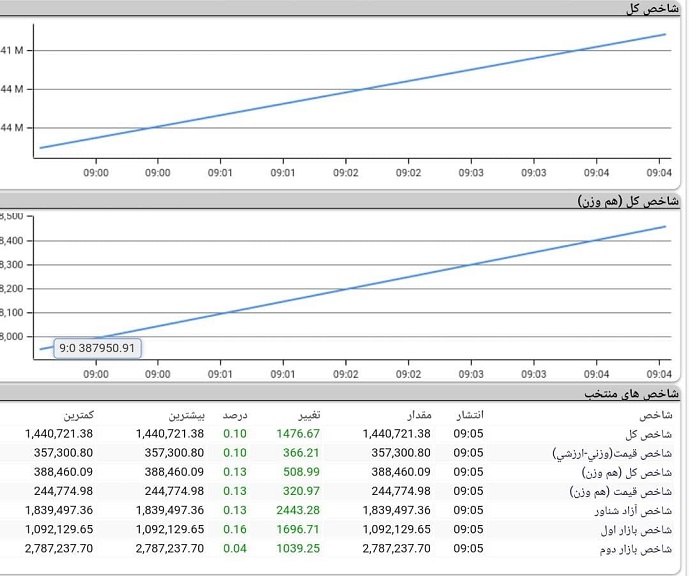Screen dimensions: 690x576
Task: Select the change value 320.97
Action: tap(301, 491)
